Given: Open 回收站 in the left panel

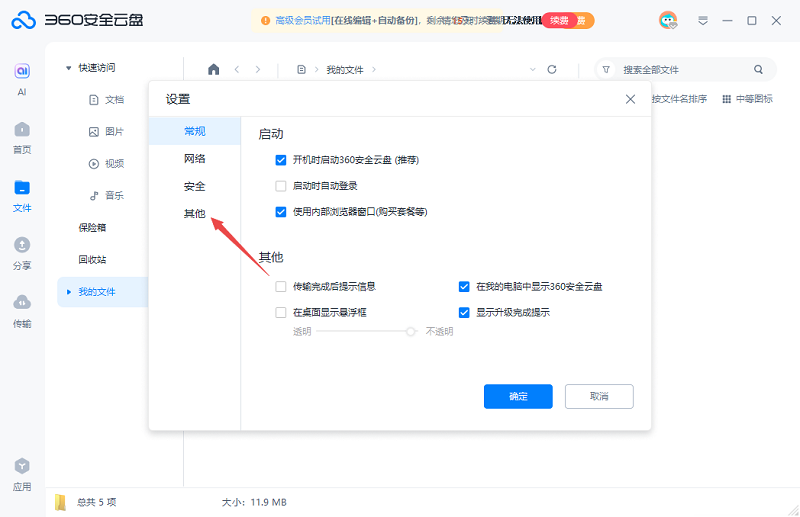Looking at the screenshot, I should 92,260.
